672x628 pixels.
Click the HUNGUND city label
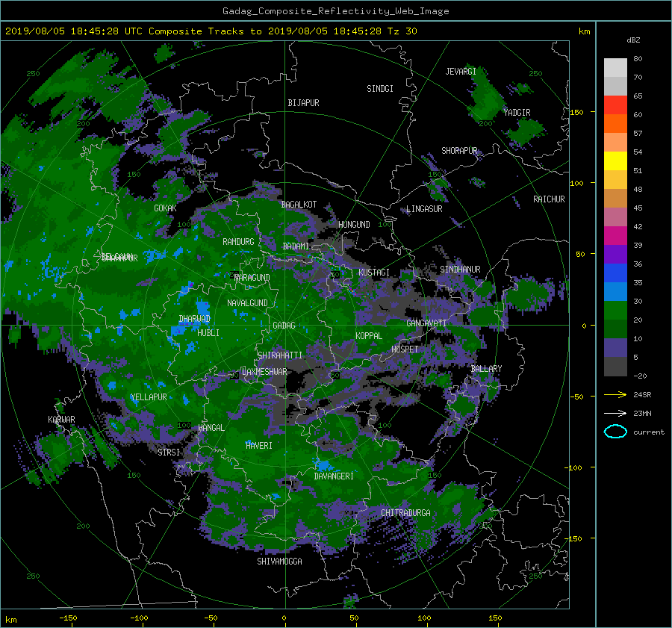pyautogui.click(x=354, y=225)
